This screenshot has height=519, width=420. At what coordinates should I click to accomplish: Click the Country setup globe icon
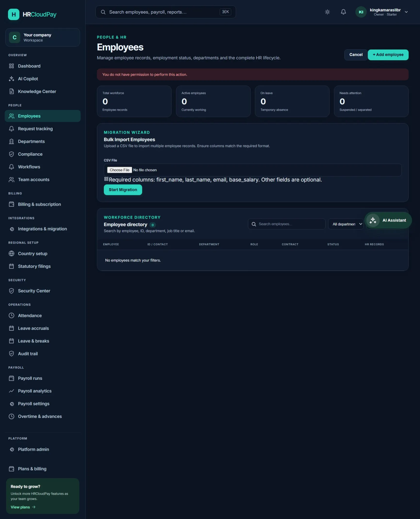pyautogui.click(x=11, y=253)
